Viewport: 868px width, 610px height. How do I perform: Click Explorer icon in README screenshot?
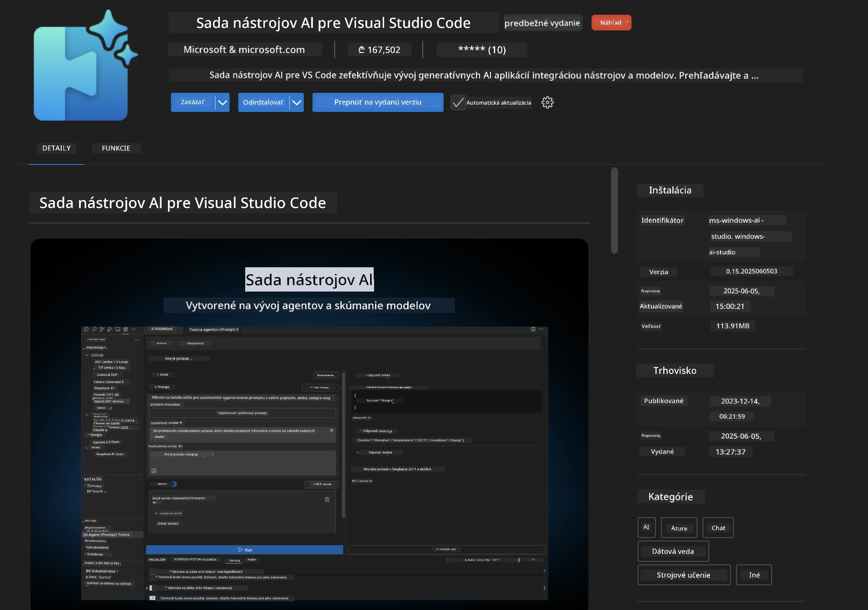(86, 329)
